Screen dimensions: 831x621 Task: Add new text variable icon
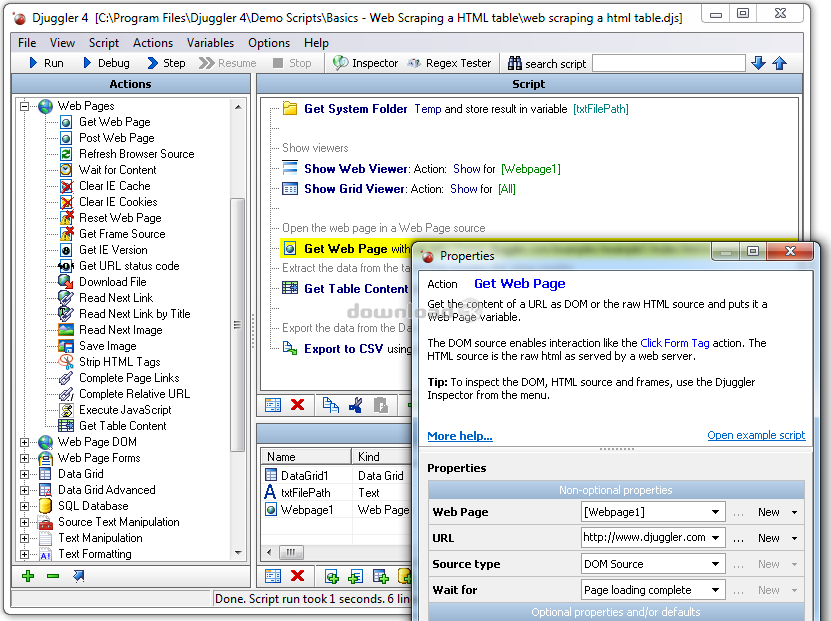click(x=356, y=576)
